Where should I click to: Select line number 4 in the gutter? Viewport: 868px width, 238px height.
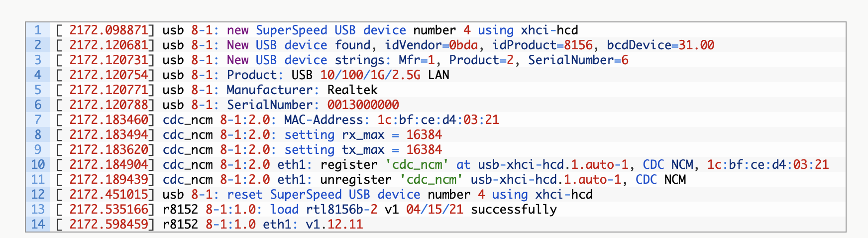tap(38, 75)
